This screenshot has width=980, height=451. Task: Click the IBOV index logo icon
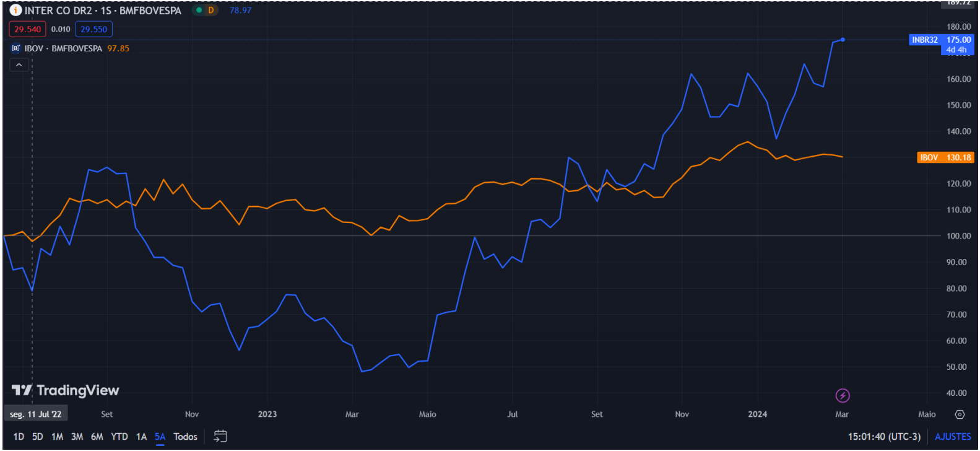[16, 48]
